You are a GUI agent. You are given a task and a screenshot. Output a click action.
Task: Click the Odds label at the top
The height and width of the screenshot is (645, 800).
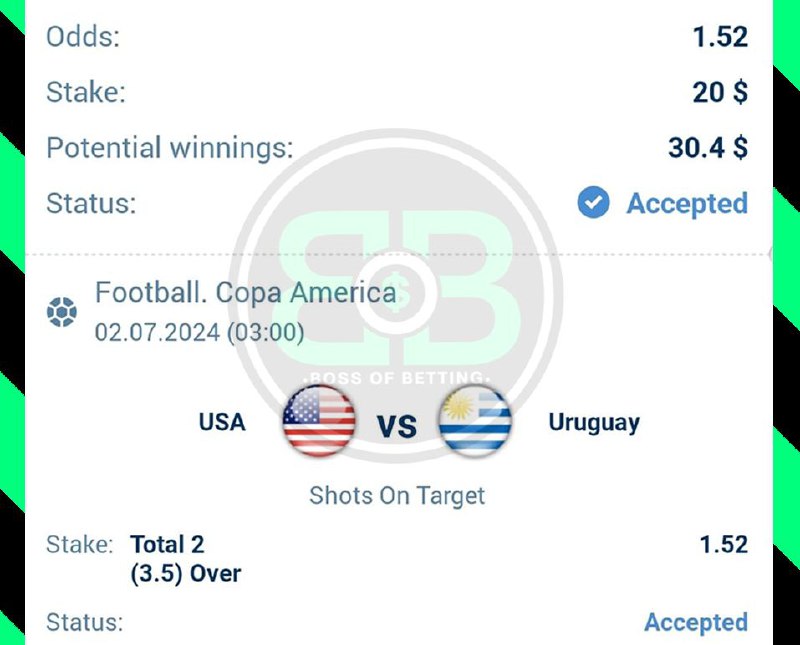(83, 38)
